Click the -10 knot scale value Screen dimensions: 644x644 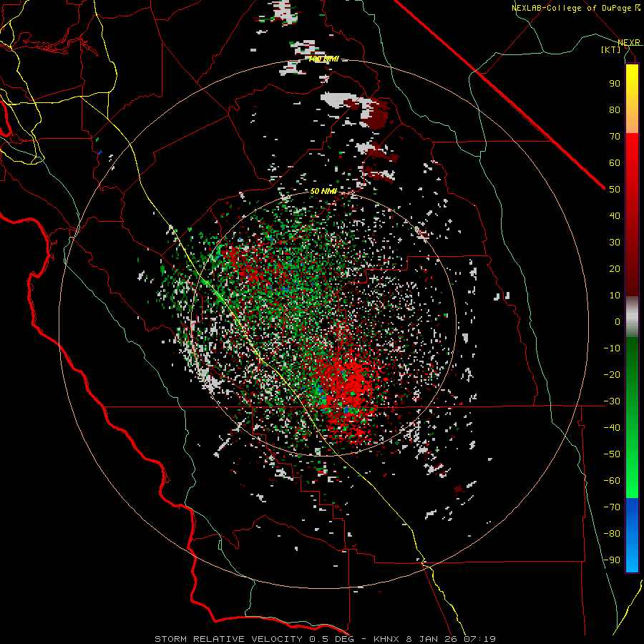[x=612, y=348]
